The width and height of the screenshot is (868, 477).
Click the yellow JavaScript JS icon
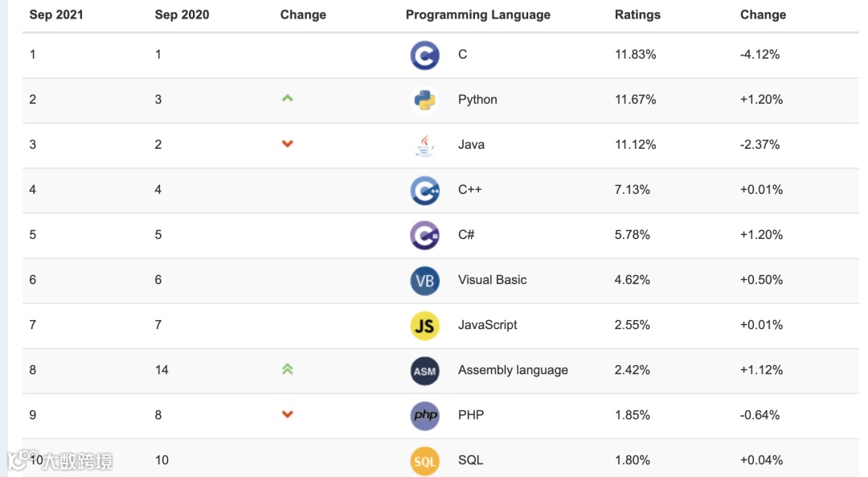pyautogui.click(x=424, y=325)
